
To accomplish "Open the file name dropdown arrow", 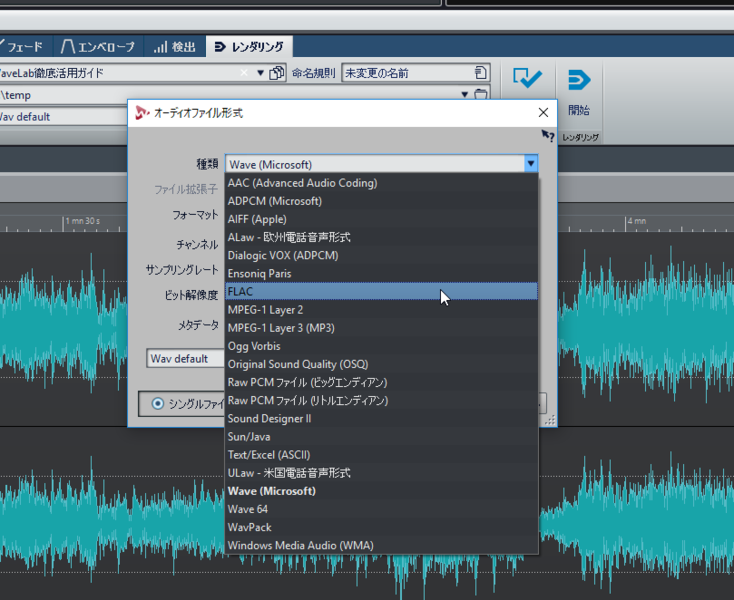I will [260, 73].
